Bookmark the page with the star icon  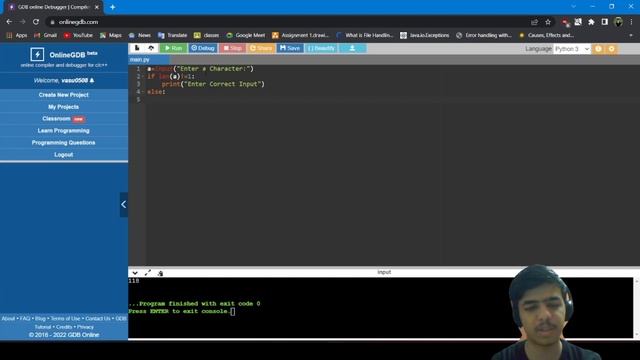coord(548,22)
